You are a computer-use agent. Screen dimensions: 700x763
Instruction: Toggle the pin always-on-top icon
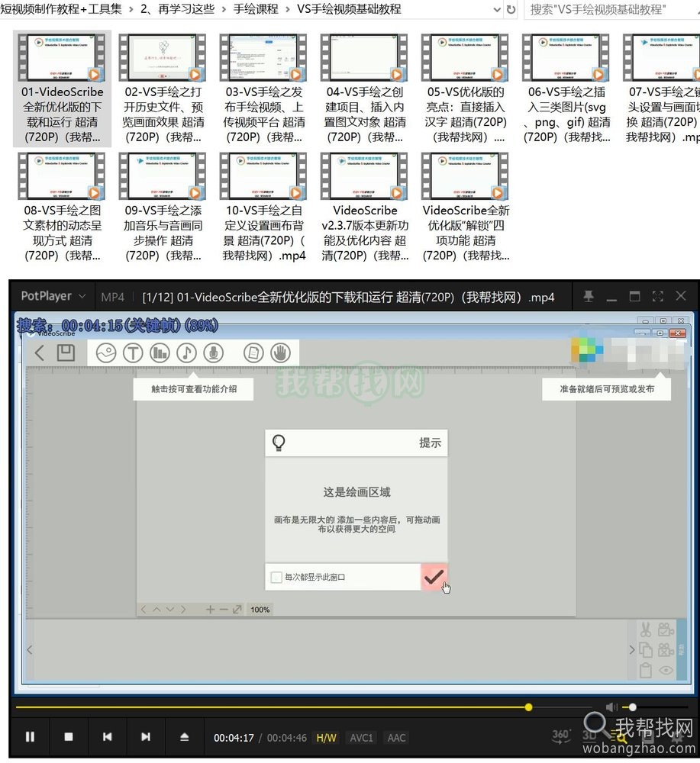[588, 296]
